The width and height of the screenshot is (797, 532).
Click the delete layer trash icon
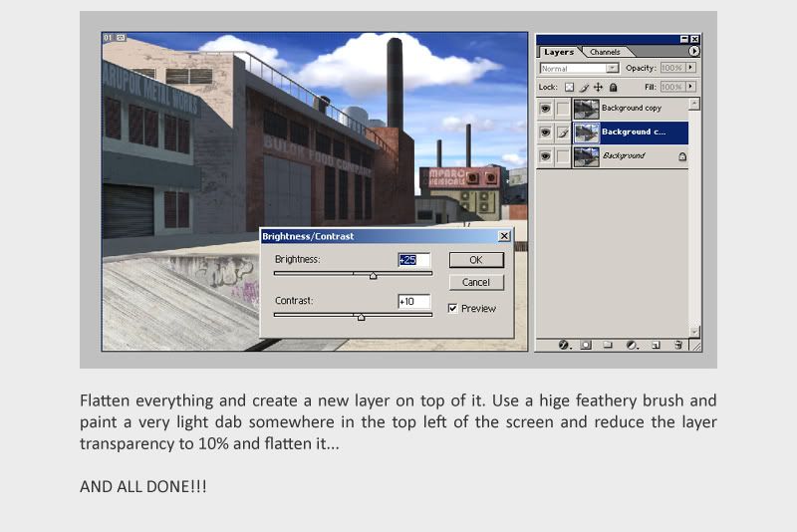pos(677,345)
